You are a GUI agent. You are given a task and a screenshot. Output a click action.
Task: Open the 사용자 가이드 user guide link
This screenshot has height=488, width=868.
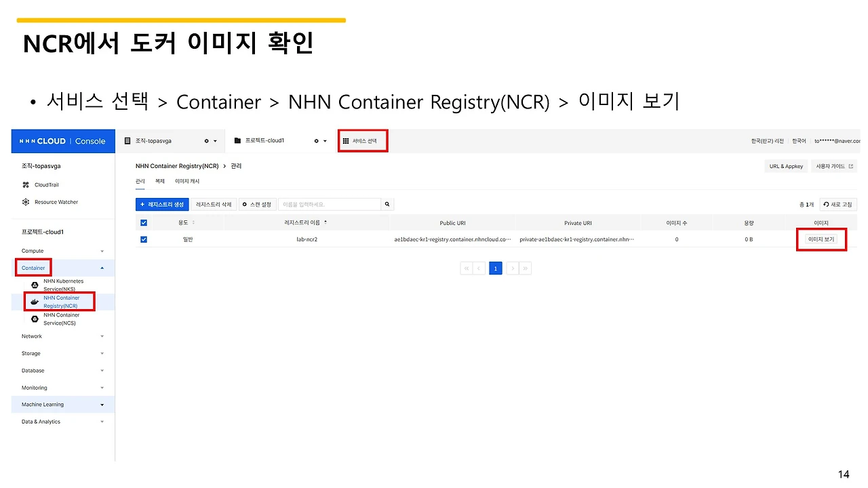tap(834, 166)
